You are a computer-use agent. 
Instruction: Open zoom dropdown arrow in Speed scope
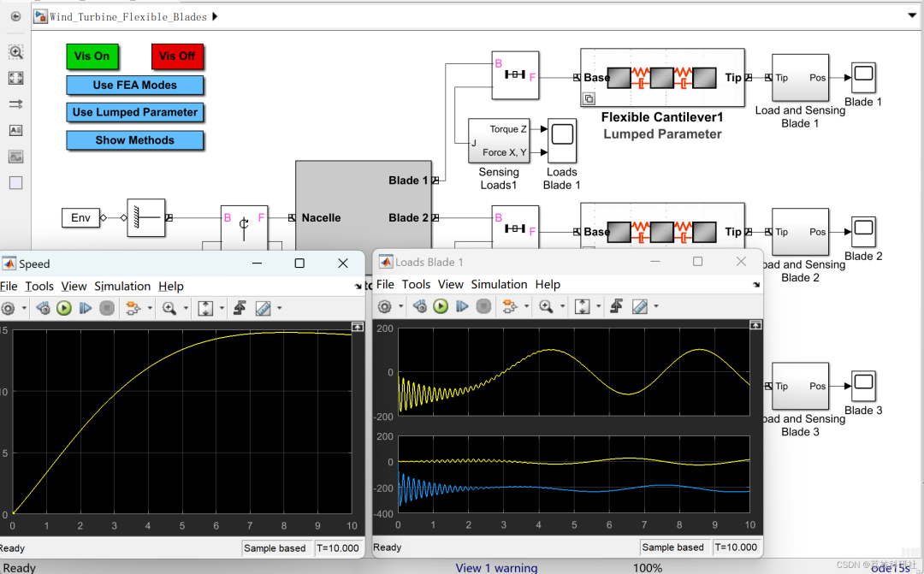tap(186, 308)
